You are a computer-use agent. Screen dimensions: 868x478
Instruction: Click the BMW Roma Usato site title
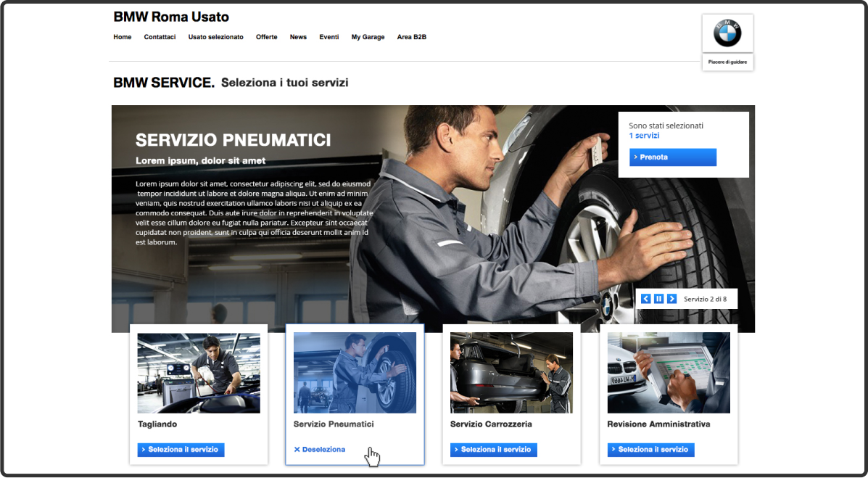171,17
